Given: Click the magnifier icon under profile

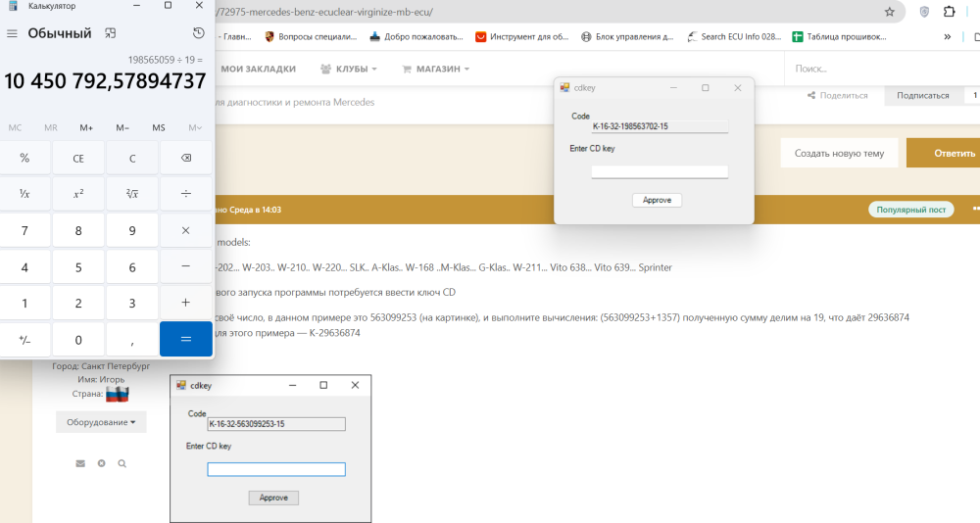Looking at the screenshot, I should [122, 463].
